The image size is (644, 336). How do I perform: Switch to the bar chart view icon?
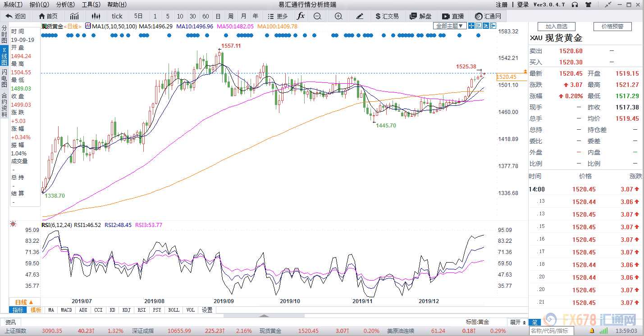point(74,16)
